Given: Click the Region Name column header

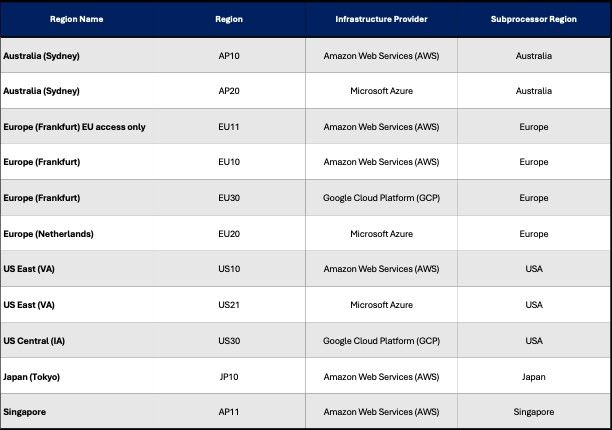Looking at the screenshot, I should [76, 19].
